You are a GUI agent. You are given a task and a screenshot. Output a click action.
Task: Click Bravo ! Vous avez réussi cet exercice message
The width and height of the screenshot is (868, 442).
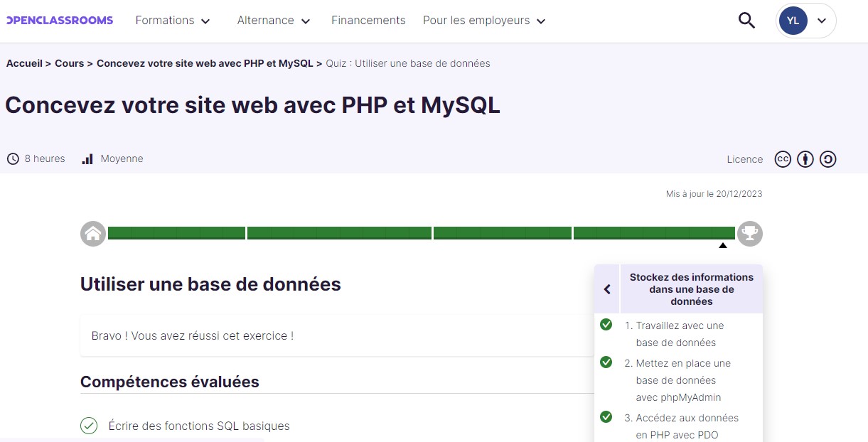193,335
